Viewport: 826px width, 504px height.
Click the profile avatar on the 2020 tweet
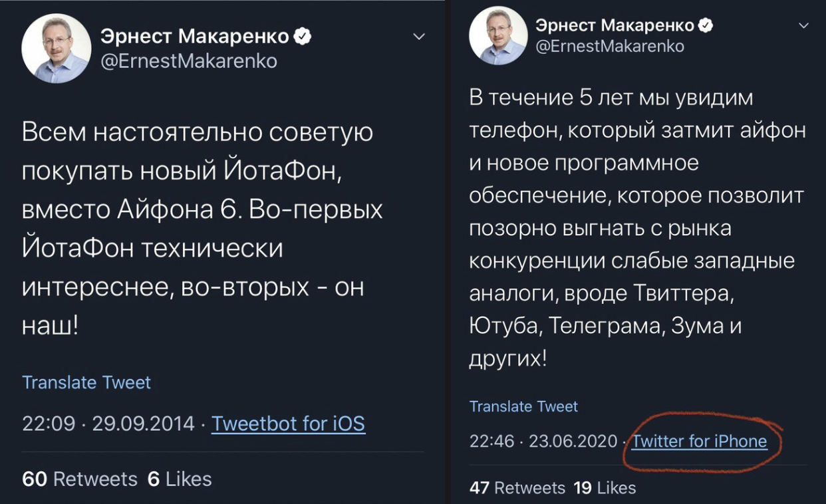click(497, 36)
